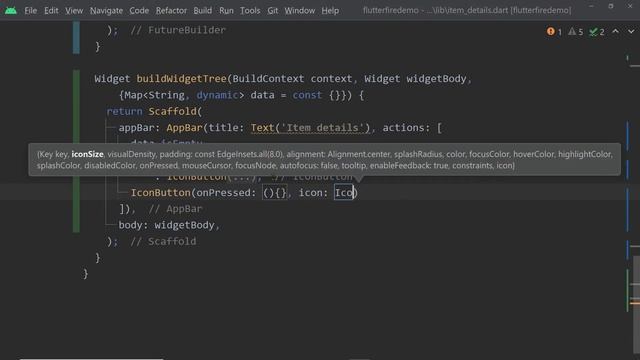The height and width of the screenshot is (360, 640).
Task: Click the return Scaffold( keyword line
Action: (x=154, y=111)
